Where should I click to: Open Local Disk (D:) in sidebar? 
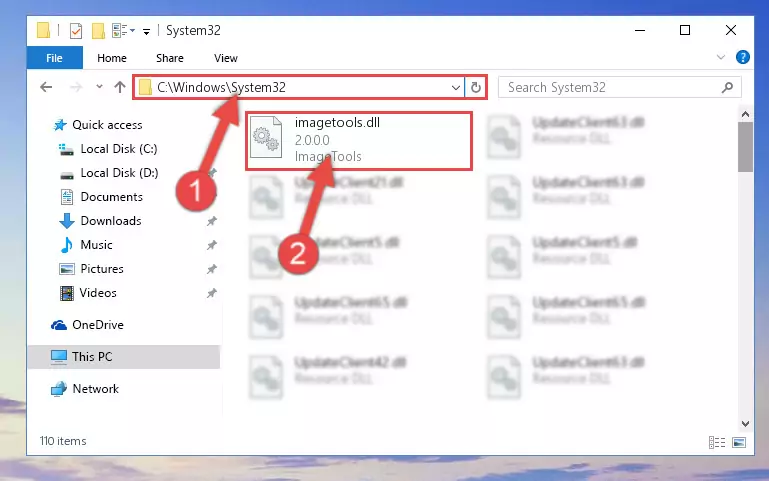[x=119, y=173]
